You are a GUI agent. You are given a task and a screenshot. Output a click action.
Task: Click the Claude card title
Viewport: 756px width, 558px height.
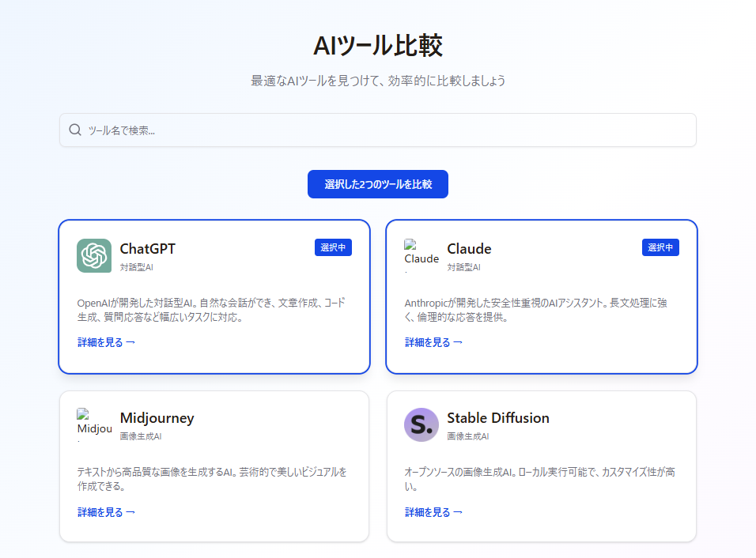tap(469, 249)
